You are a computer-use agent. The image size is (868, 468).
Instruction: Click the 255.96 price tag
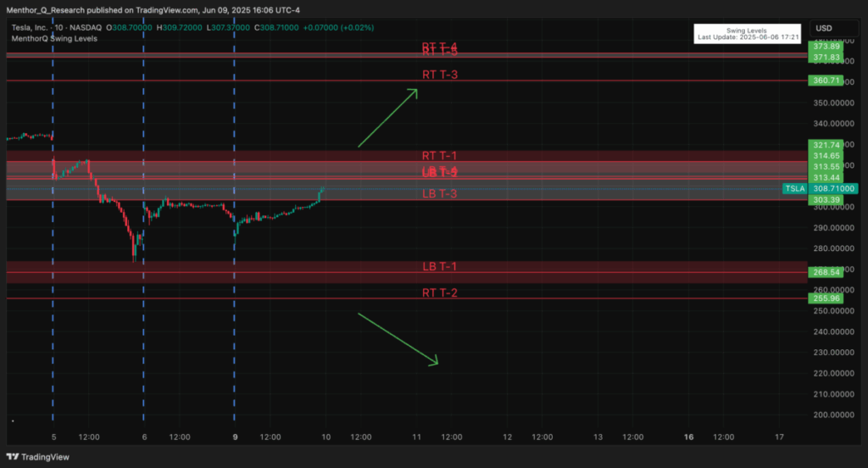(x=826, y=298)
